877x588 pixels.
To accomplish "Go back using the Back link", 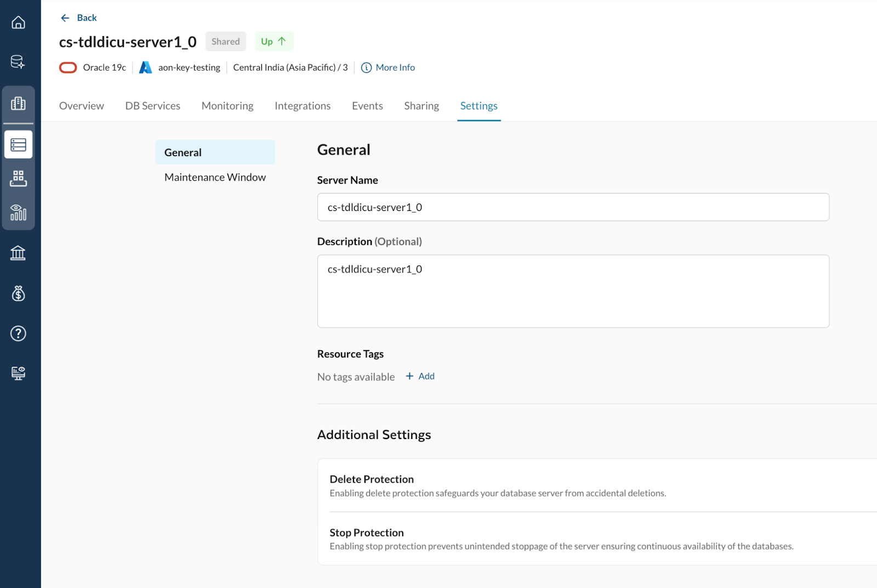I will 79,18.
